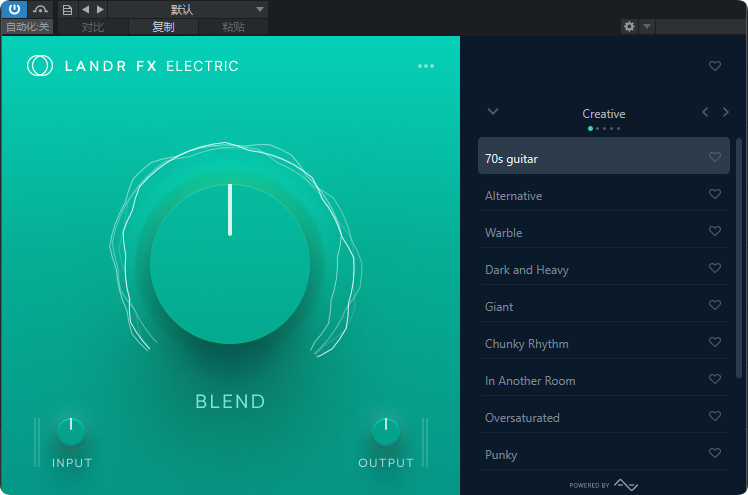Screen dimensions: 748x495
Task: Click the POWERED BY waveform logo
Action: click(x=625, y=485)
